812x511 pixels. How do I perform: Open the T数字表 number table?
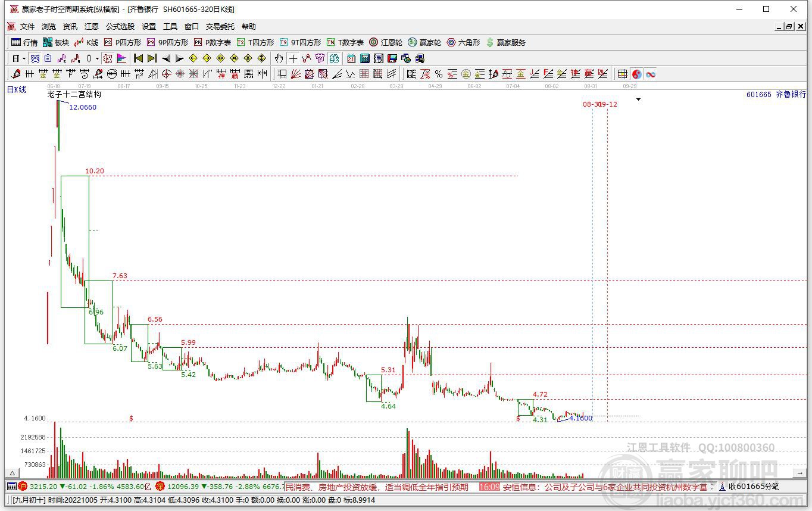tap(345, 42)
